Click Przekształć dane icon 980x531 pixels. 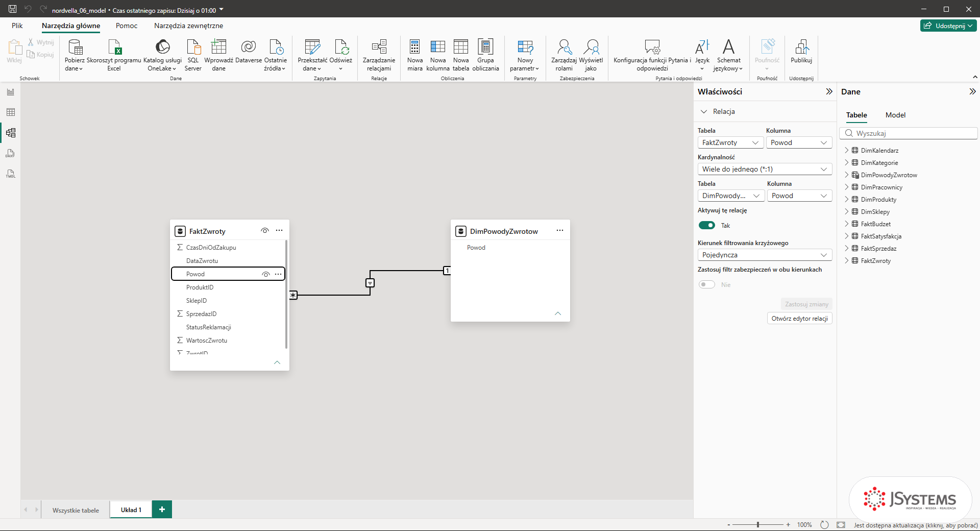[x=312, y=47]
